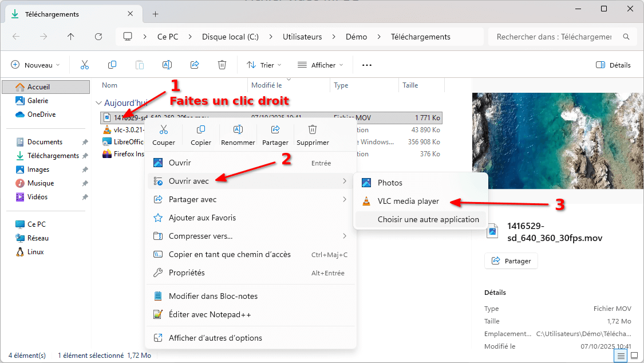The image size is (644, 363).
Task: Choose Propriétés from context menu
Action: coord(187,273)
